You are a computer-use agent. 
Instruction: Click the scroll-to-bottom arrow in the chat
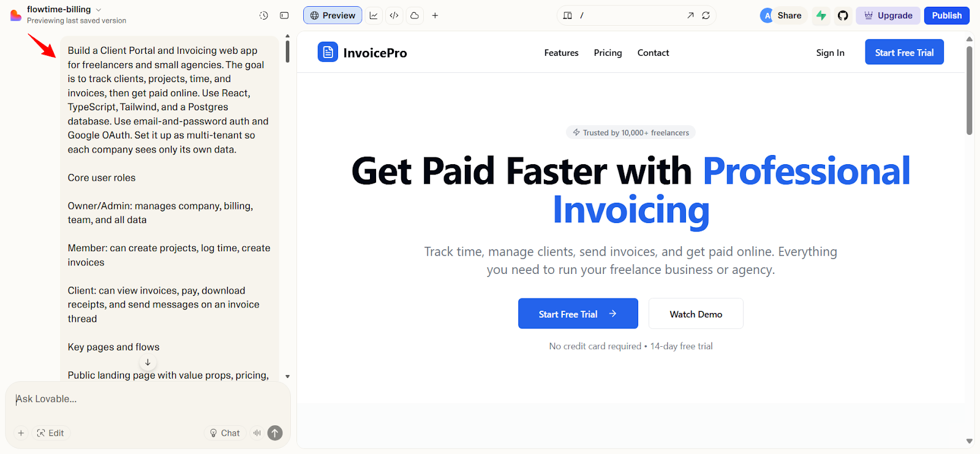click(148, 362)
